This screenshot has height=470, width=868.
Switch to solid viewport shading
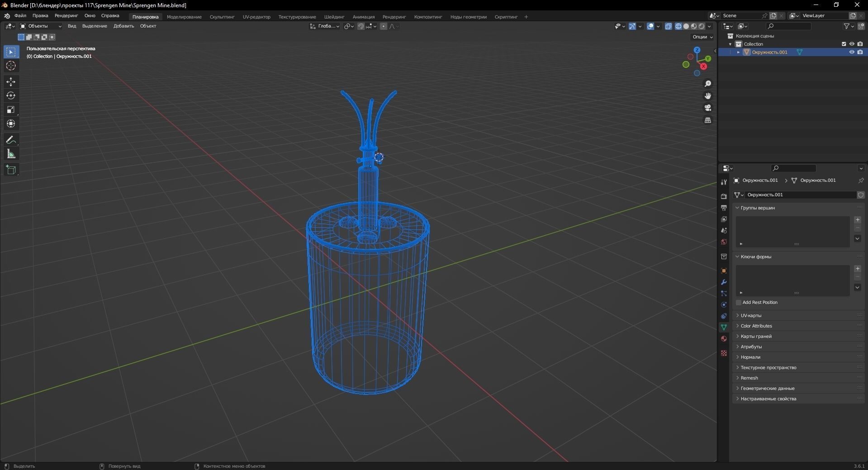click(686, 26)
